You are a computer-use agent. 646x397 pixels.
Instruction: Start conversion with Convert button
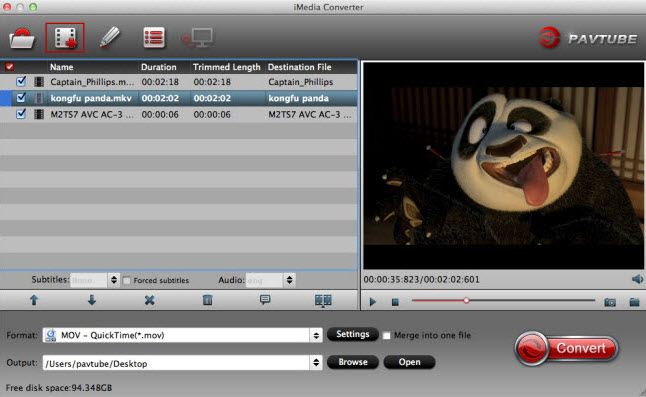pos(566,348)
